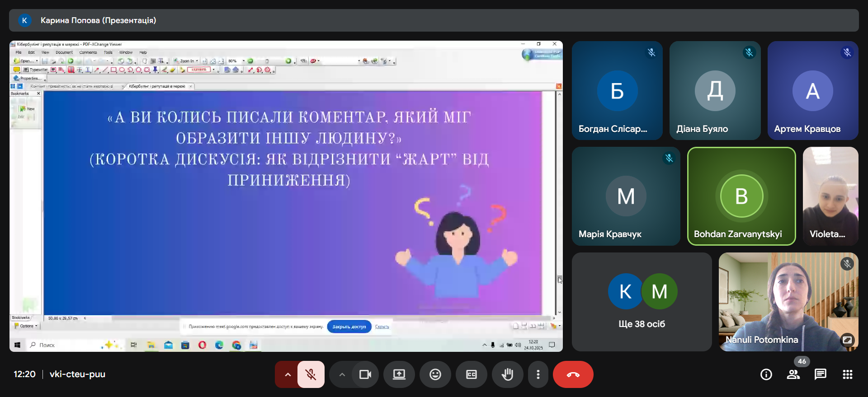This screenshot has width=868, height=397.
Task: Unmute the microphone
Action: (311, 374)
